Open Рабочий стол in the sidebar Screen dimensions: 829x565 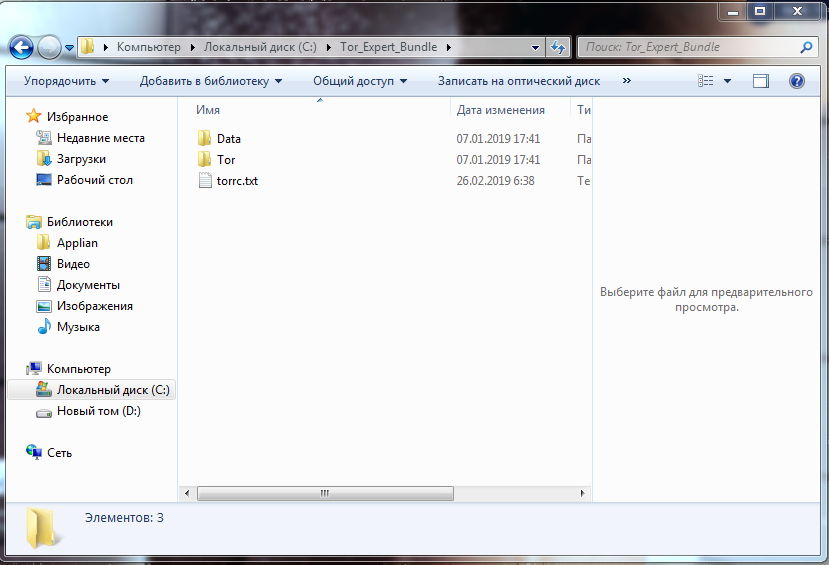(95, 180)
